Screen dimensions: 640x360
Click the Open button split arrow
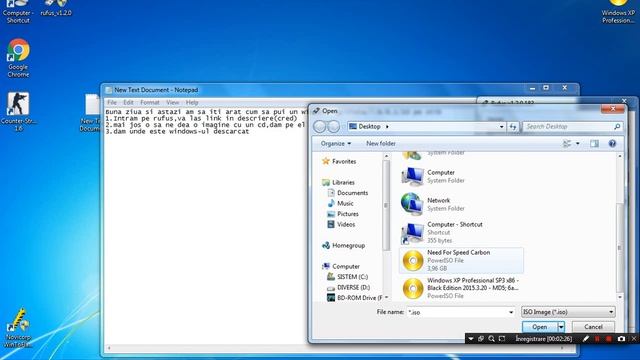[561, 327]
